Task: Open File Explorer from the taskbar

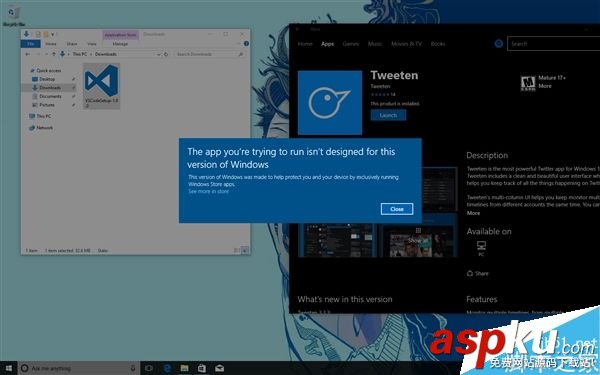Action: pyautogui.click(x=184, y=368)
